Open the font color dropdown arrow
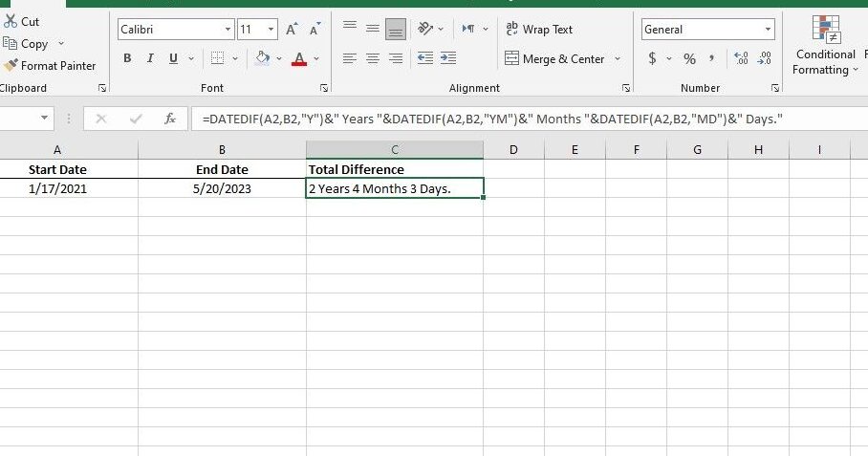This screenshot has height=456, width=868. point(316,58)
